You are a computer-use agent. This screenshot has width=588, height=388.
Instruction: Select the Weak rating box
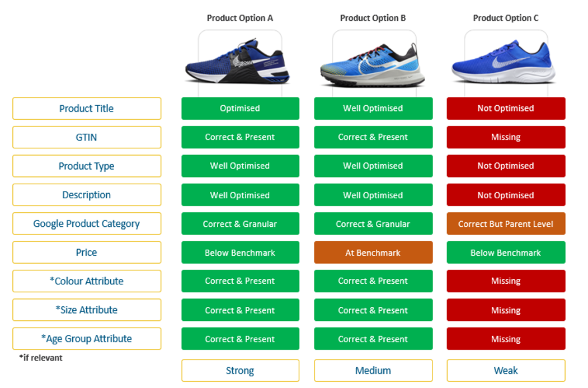[506, 371]
